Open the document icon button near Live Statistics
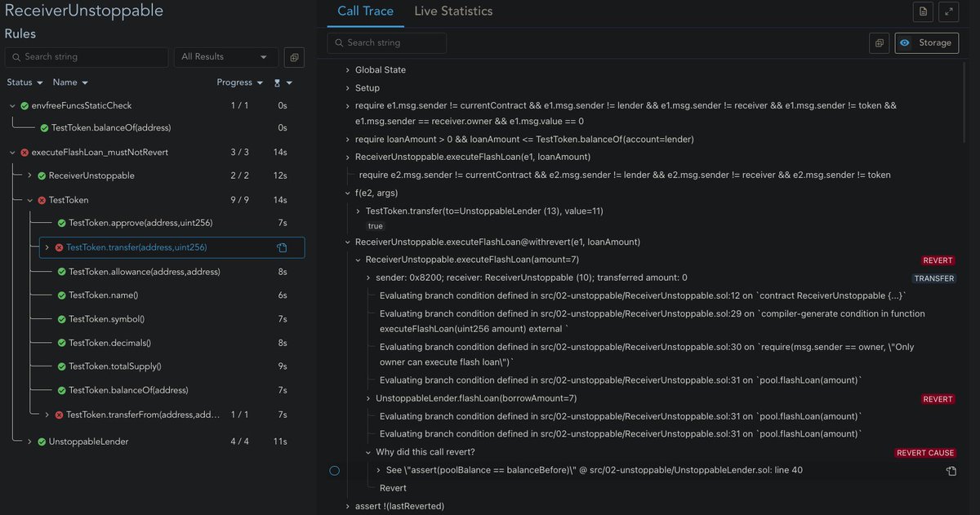Image resolution: width=980 pixels, height=515 pixels. pyautogui.click(x=923, y=11)
